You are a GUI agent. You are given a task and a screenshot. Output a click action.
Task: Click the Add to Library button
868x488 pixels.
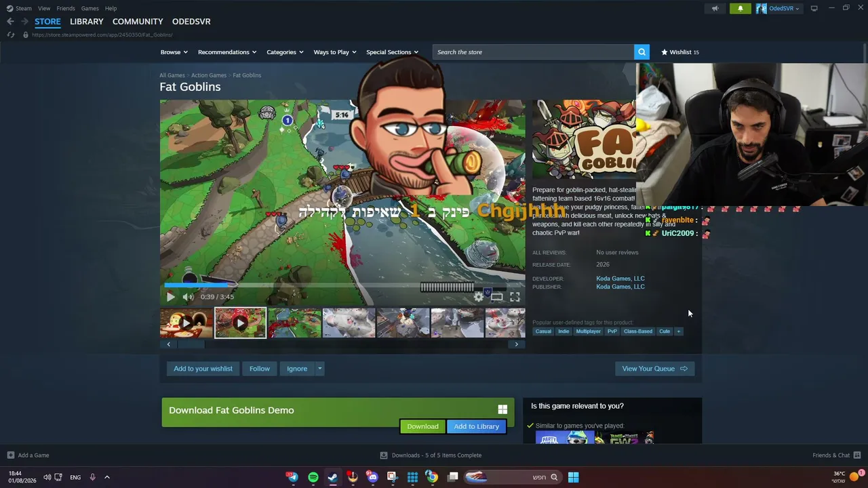pyautogui.click(x=476, y=426)
